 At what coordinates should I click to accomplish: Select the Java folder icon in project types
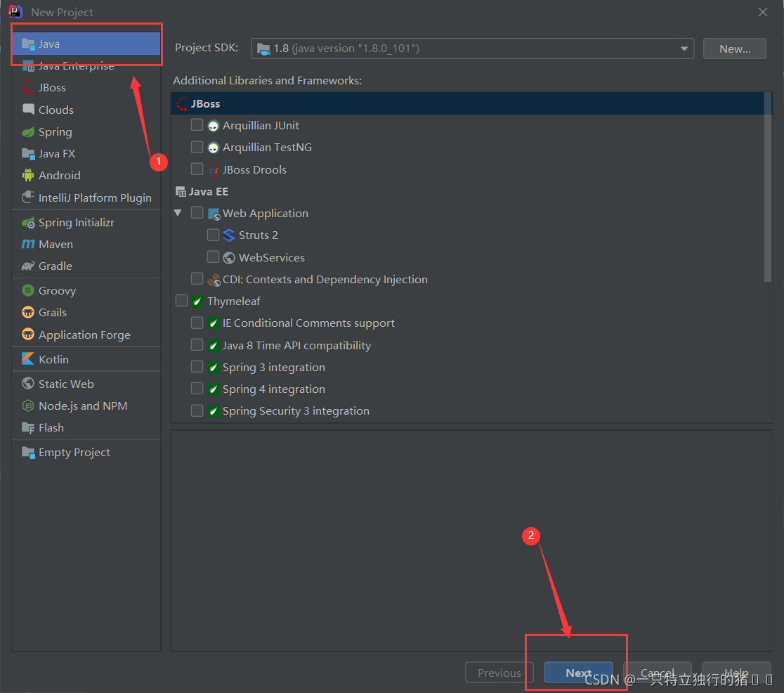point(28,44)
